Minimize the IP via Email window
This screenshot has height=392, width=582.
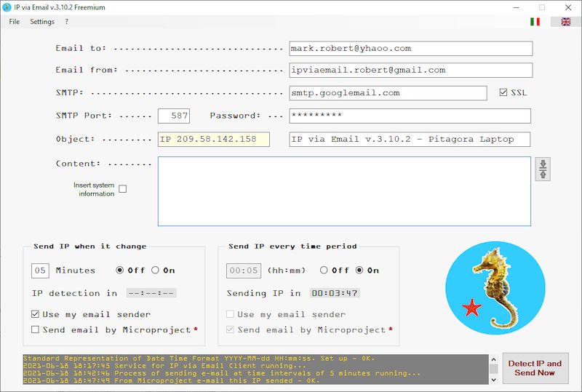pos(516,7)
